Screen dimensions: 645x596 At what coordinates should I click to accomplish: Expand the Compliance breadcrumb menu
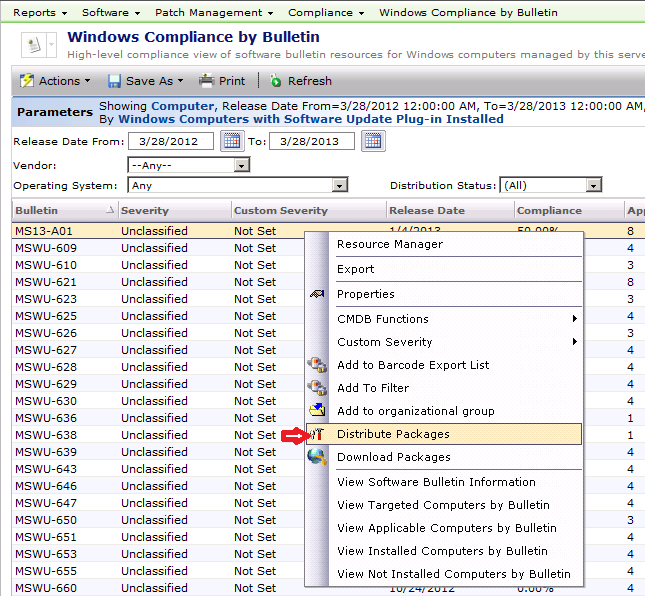[x=361, y=13]
